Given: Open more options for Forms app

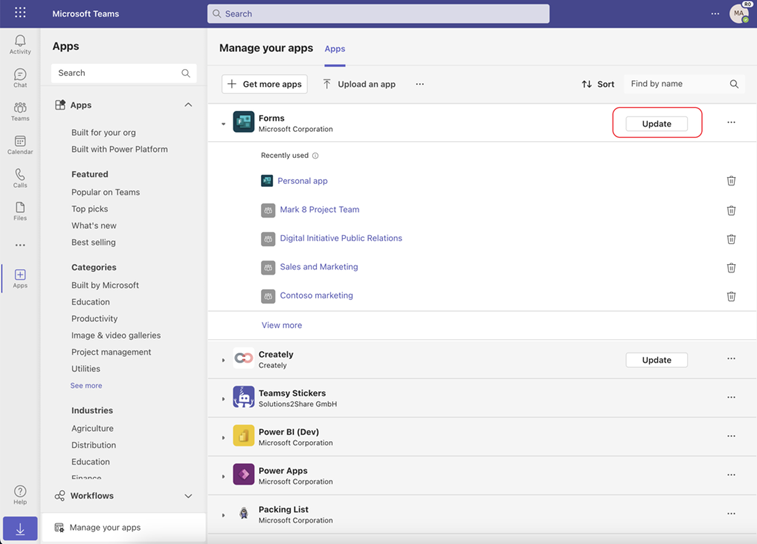Looking at the screenshot, I should (731, 123).
